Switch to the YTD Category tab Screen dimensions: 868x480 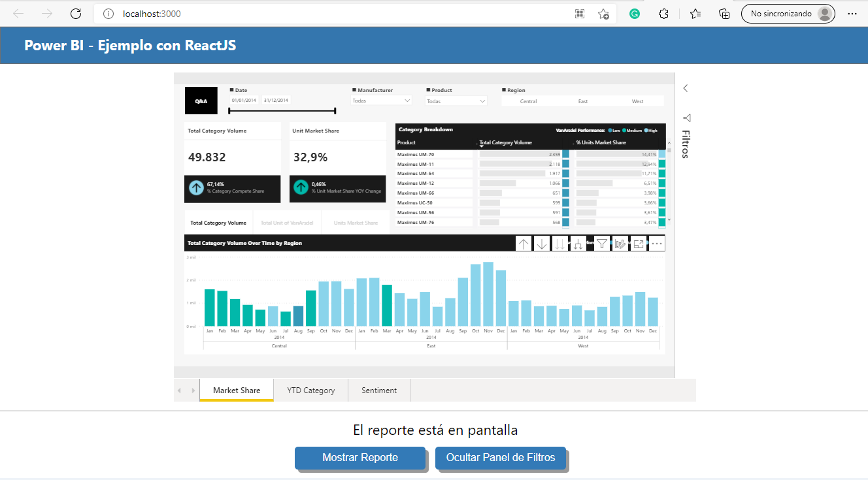[310, 390]
